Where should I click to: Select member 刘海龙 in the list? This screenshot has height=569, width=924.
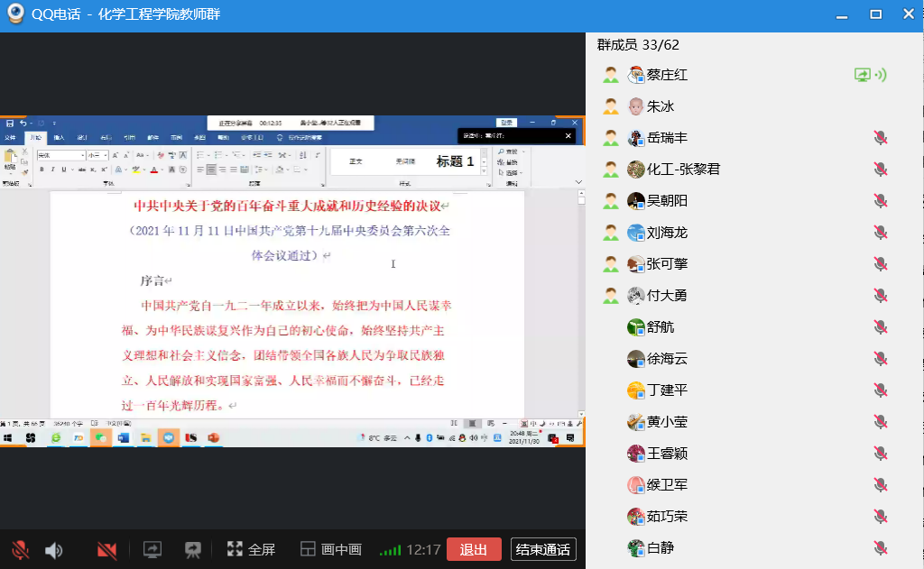tap(667, 233)
